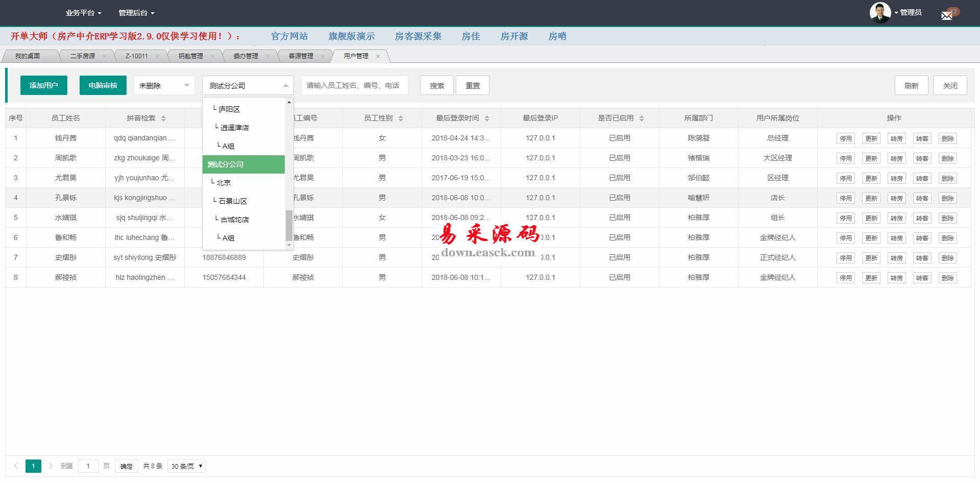The width and height of the screenshot is (980, 483).
Task: Close the 用户管理 tab with its X
Action: 378,56
